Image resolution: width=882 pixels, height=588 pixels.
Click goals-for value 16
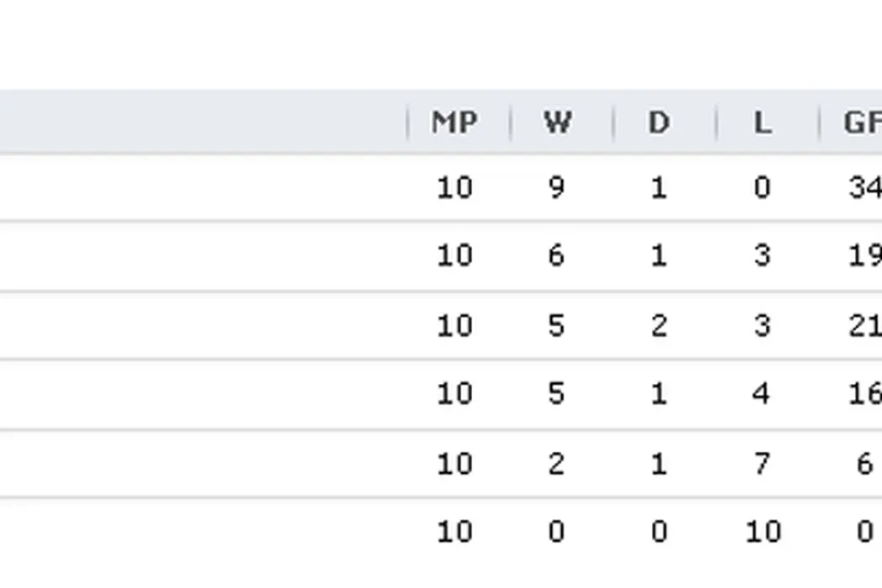tap(864, 393)
